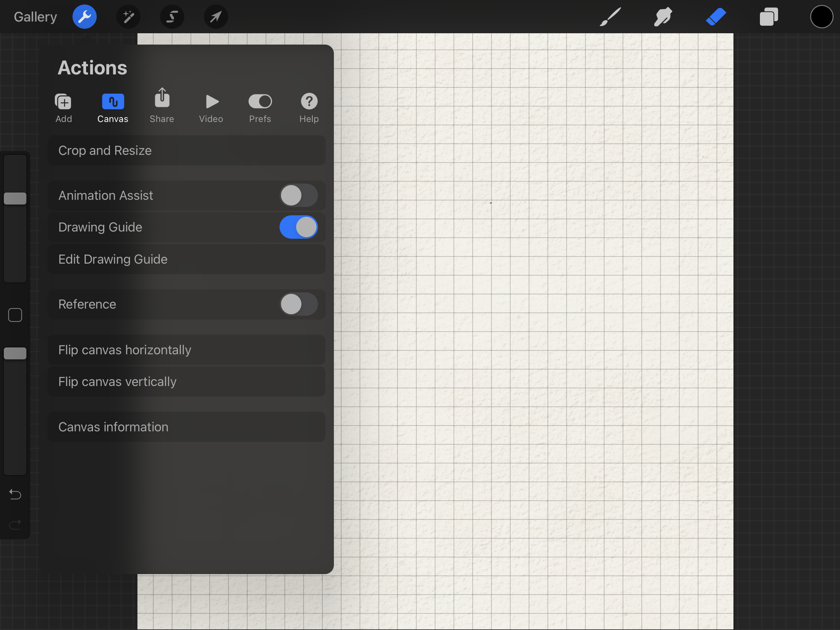Select the Brush tool
The height and width of the screenshot is (630, 840).
pyautogui.click(x=610, y=17)
